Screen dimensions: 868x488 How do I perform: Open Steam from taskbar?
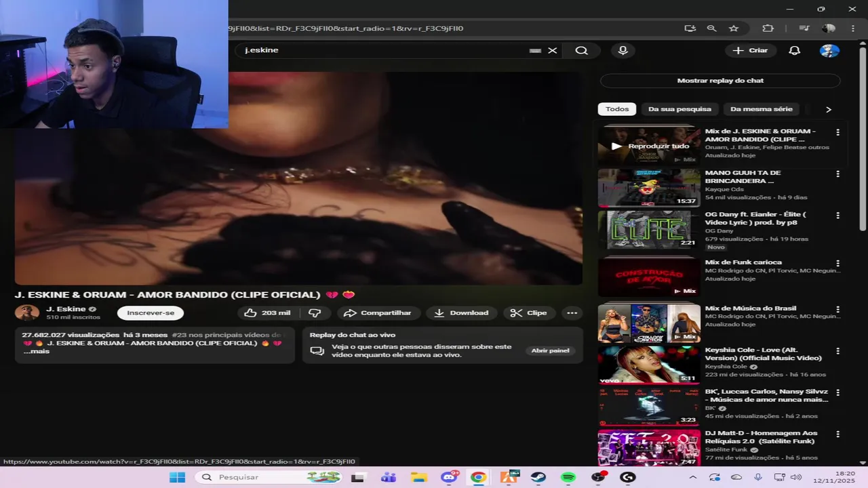[x=538, y=477]
